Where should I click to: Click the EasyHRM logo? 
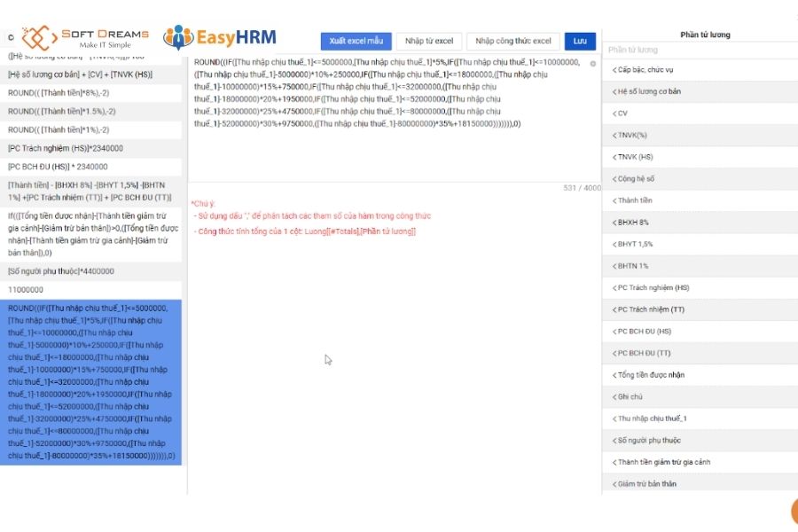point(220,37)
